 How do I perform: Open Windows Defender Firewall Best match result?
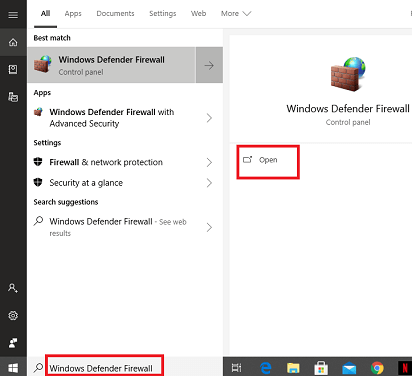pos(111,65)
